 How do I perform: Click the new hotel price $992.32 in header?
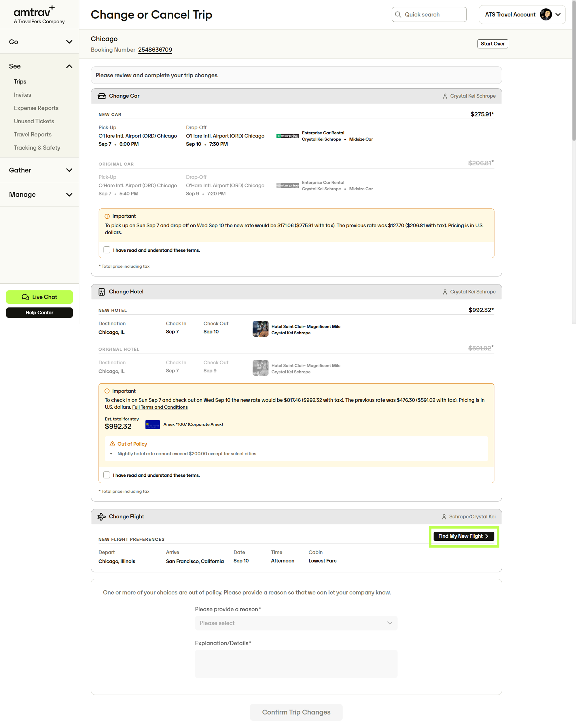(481, 310)
